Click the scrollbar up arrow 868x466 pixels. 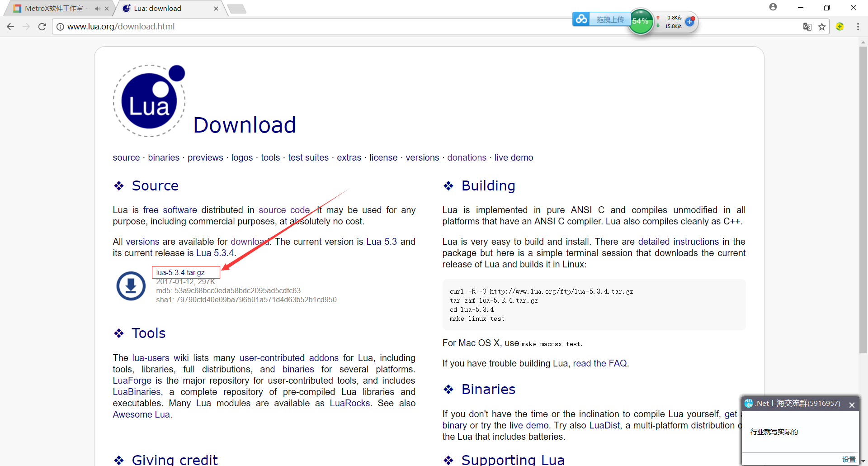click(863, 42)
